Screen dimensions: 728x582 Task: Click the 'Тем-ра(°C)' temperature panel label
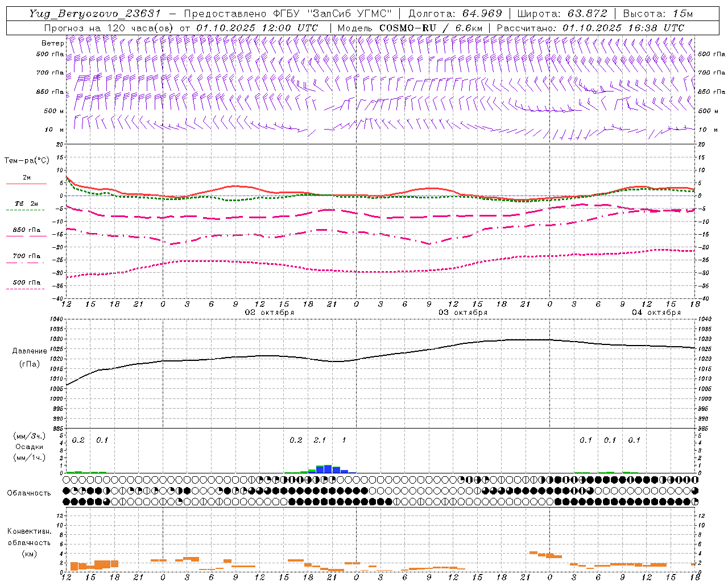(x=27, y=161)
